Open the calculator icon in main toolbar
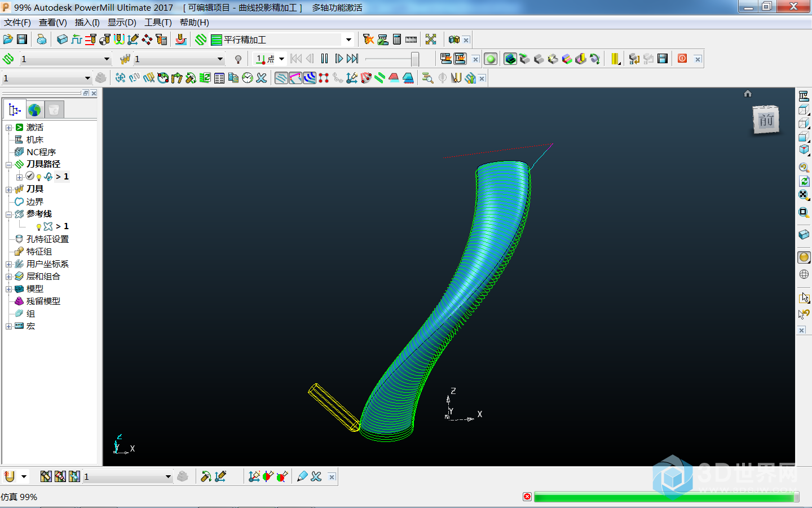 coord(397,40)
